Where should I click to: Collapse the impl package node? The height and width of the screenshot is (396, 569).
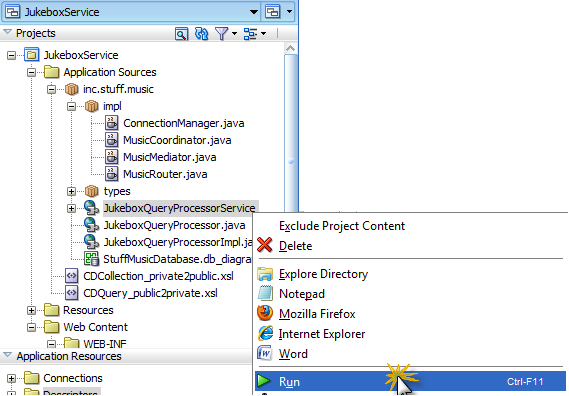71,106
